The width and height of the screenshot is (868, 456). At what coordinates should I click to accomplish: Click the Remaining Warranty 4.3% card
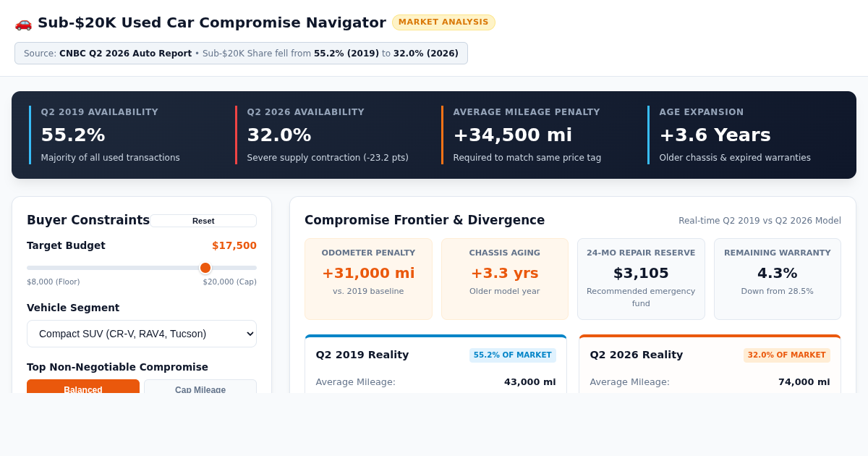[x=778, y=279]
